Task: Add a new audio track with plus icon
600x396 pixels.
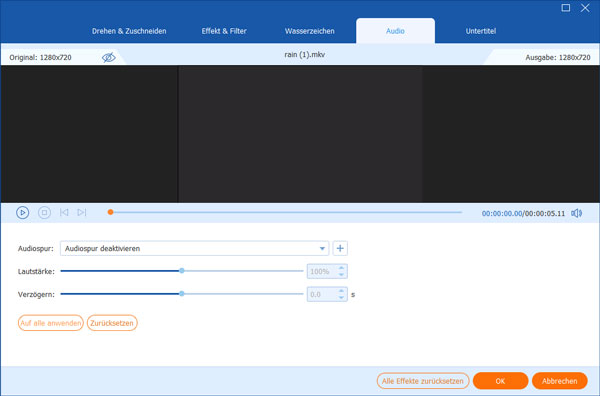Action: [x=340, y=248]
